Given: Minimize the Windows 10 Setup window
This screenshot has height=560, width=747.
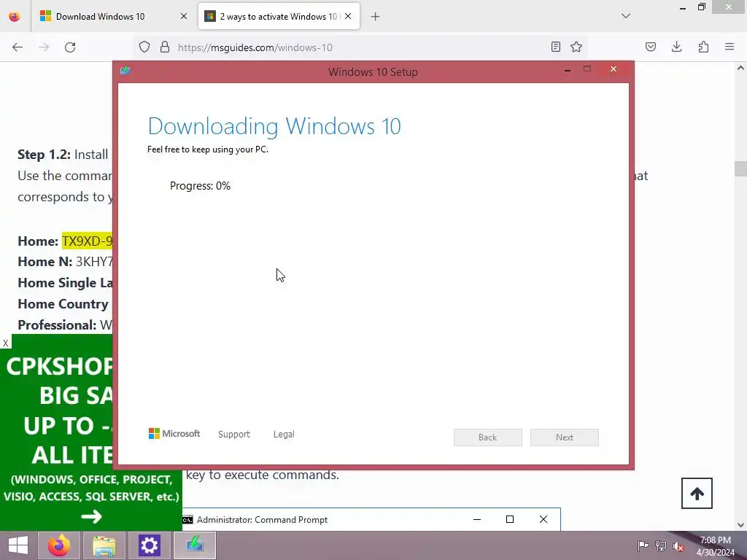Looking at the screenshot, I should point(568,70).
